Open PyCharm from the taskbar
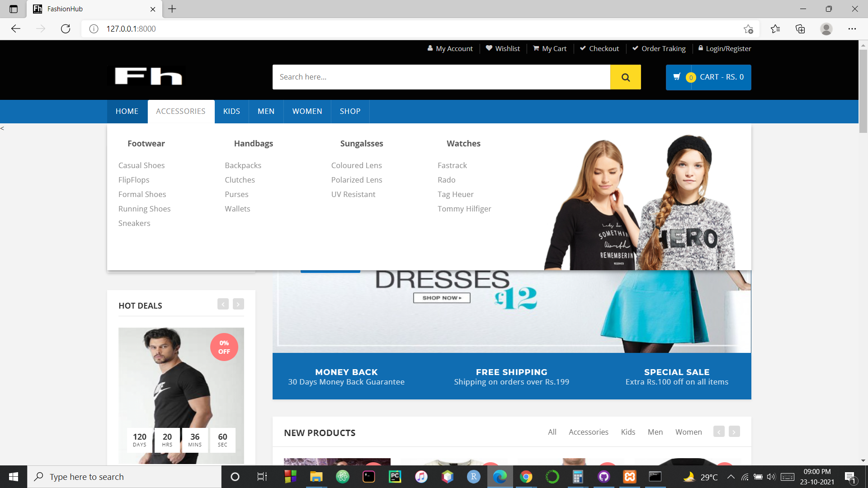Image resolution: width=868 pixels, height=488 pixels. (x=395, y=477)
